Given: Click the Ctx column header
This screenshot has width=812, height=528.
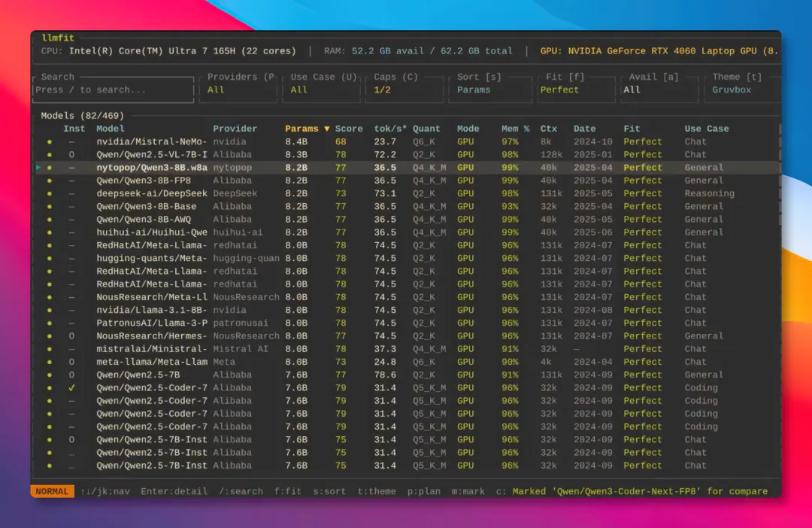Looking at the screenshot, I should [548, 129].
